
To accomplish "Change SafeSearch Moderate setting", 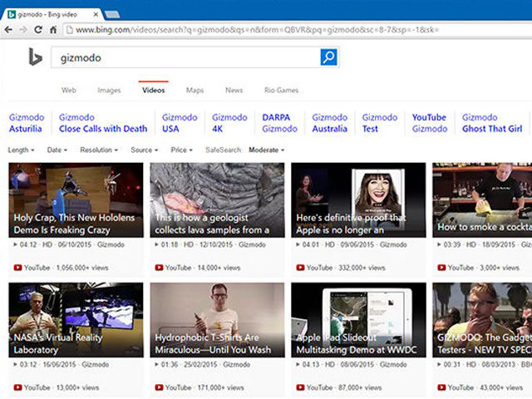I will point(266,150).
